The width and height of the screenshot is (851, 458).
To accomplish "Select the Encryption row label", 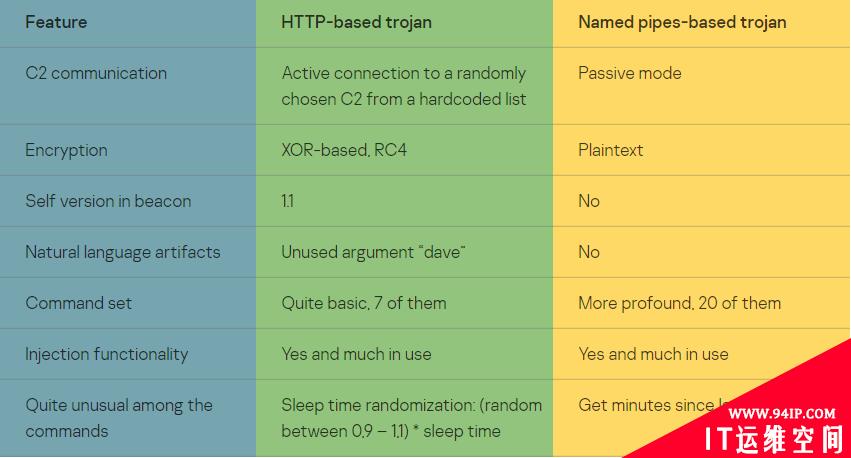I will [x=66, y=150].
